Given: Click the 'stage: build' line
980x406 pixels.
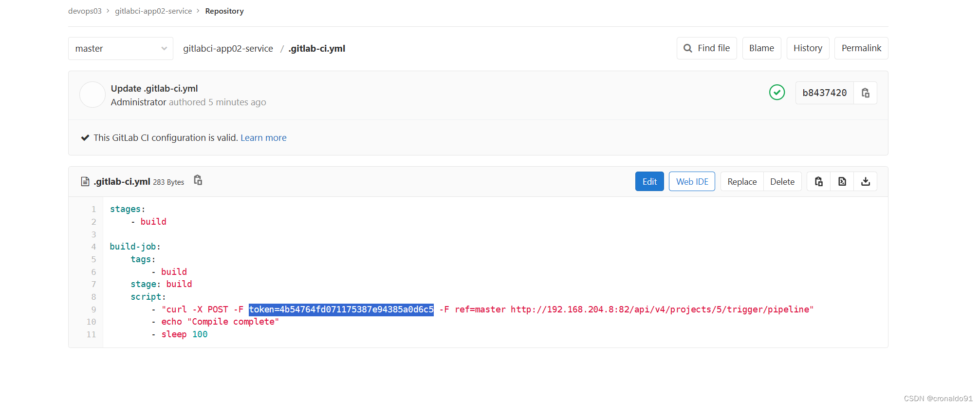Looking at the screenshot, I should [x=161, y=284].
